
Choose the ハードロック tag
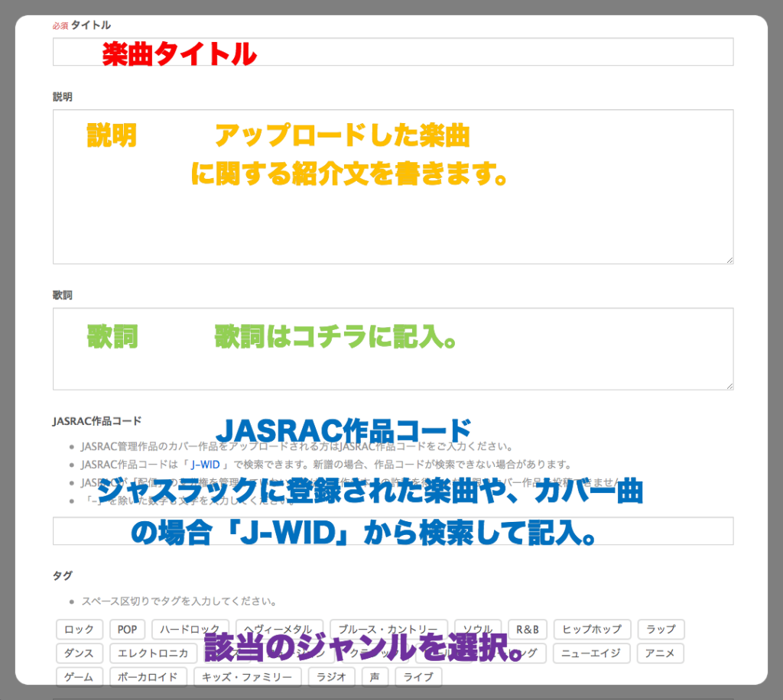pos(190,630)
